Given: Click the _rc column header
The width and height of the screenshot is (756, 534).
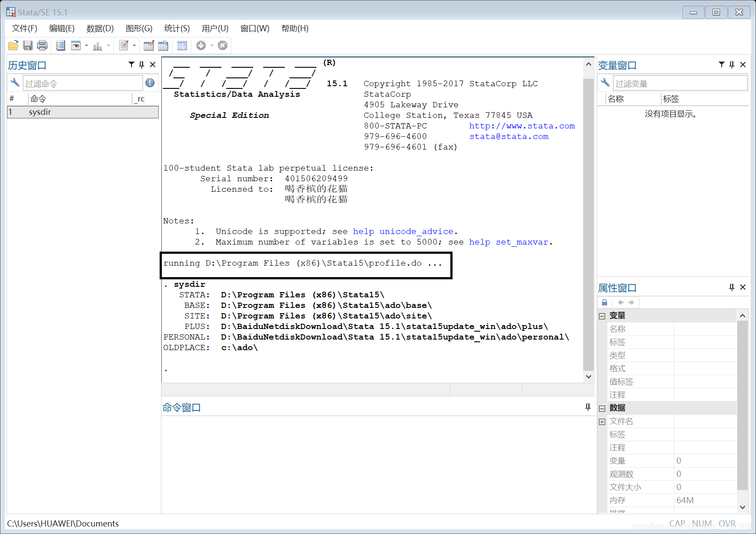Looking at the screenshot, I should (x=146, y=99).
